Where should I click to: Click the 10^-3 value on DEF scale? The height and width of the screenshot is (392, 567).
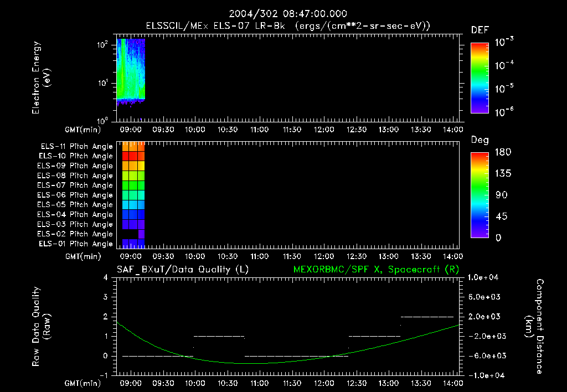(504, 42)
